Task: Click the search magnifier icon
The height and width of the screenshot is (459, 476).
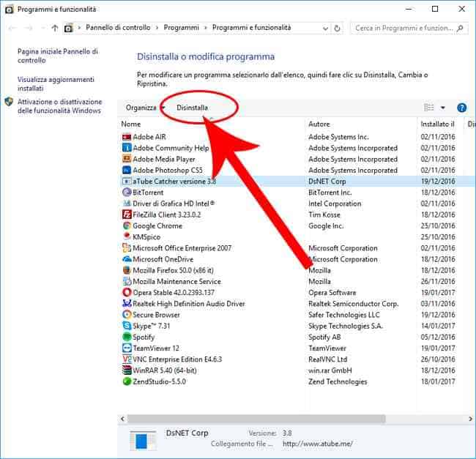Action: click(x=460, y=29)
